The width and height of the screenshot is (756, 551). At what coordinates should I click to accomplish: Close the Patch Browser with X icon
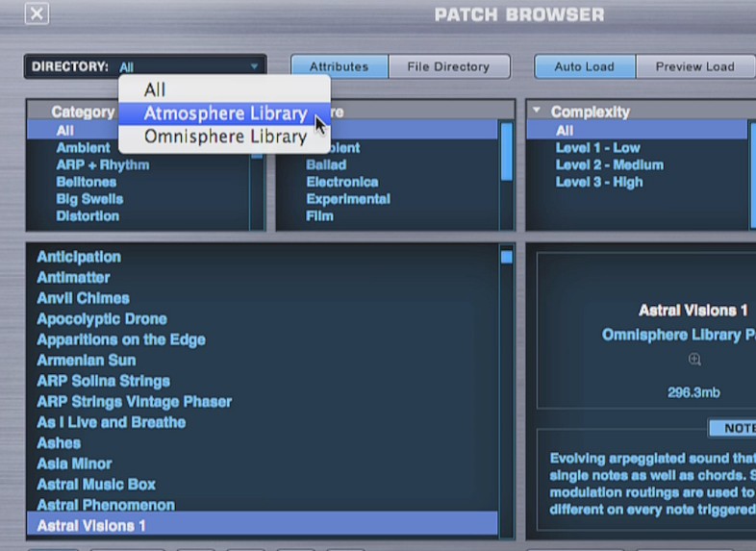(37, 13)
